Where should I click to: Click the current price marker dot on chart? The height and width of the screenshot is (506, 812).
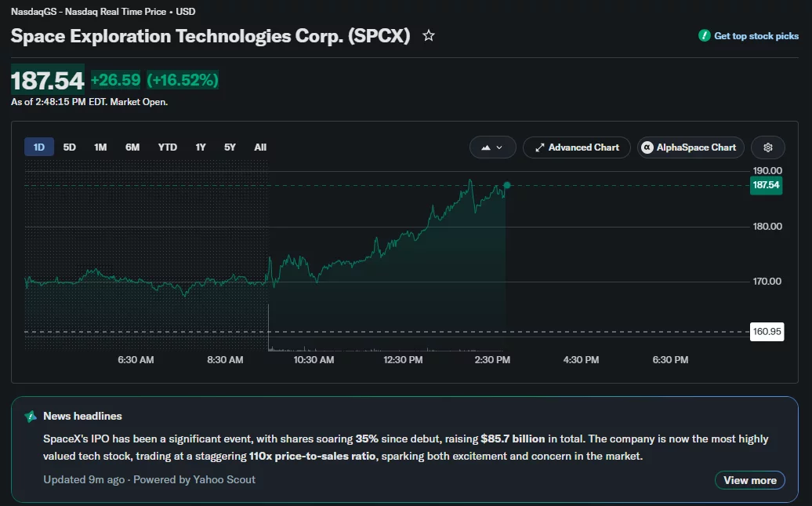[507, 185]
